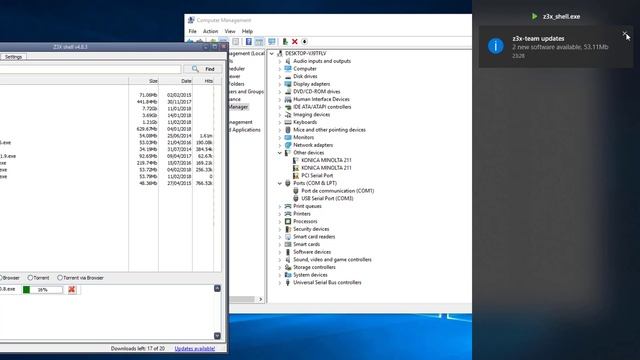The image size is (640, 360).
Task: Sort by the Size column header
Action: (x=143, y=81)
